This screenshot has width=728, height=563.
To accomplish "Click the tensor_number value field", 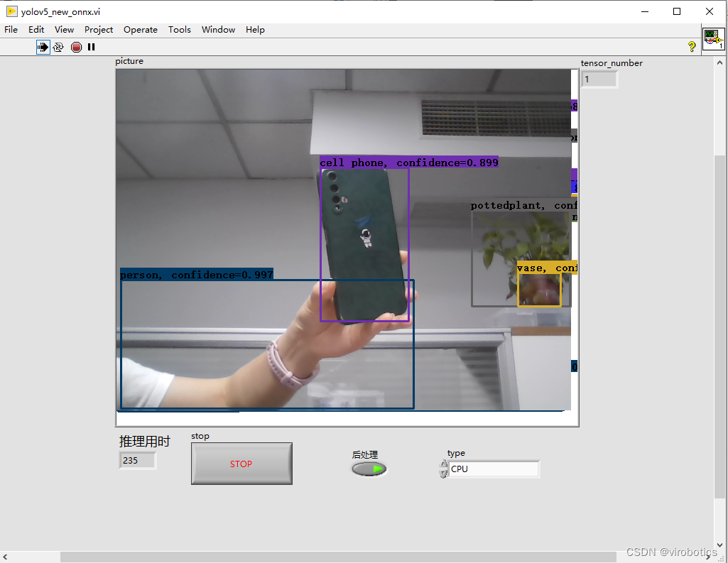I will coord(599,80).
